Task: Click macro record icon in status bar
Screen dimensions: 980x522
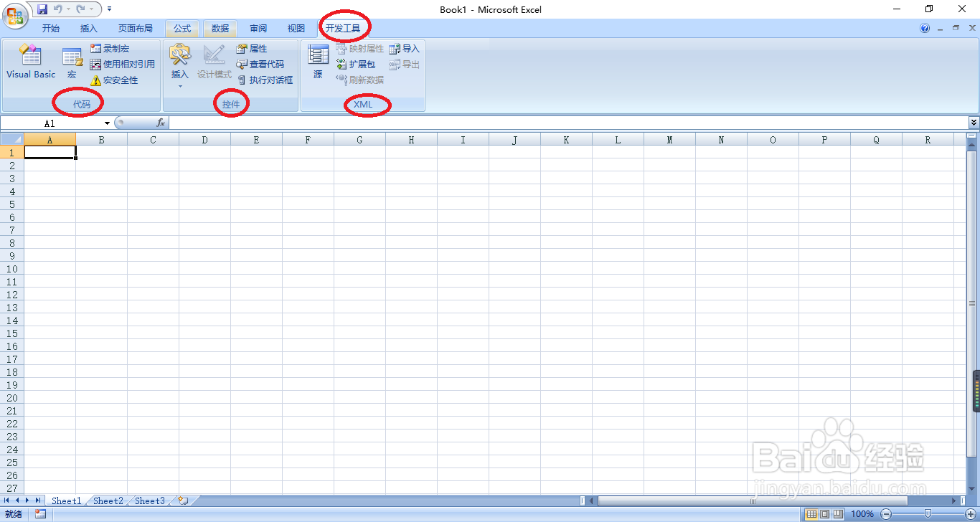Action: [40, 514]
